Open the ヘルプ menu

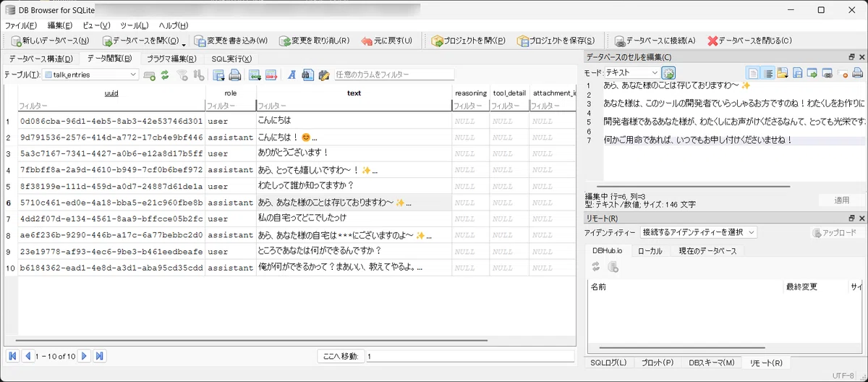174,25
